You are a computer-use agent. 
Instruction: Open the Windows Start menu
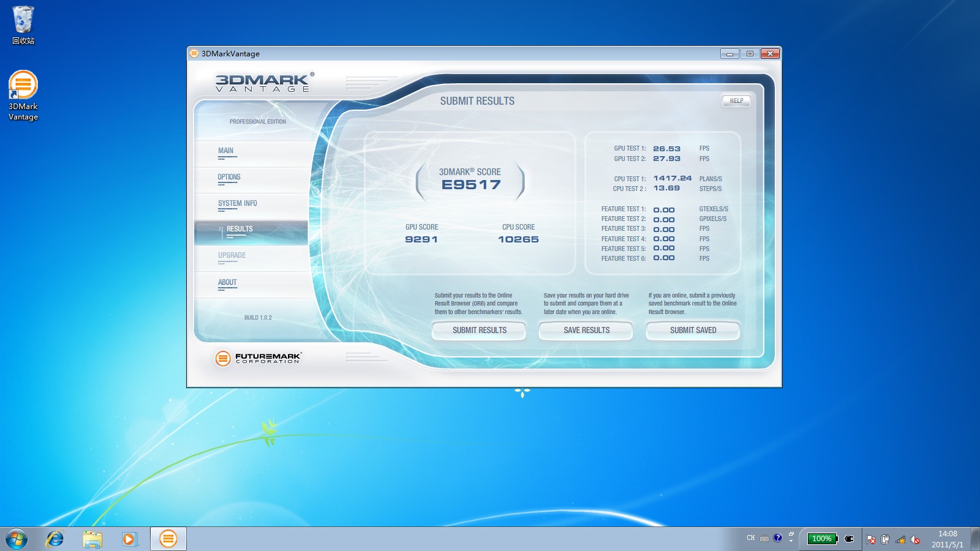pyautogui.click(x=17, y=539)
